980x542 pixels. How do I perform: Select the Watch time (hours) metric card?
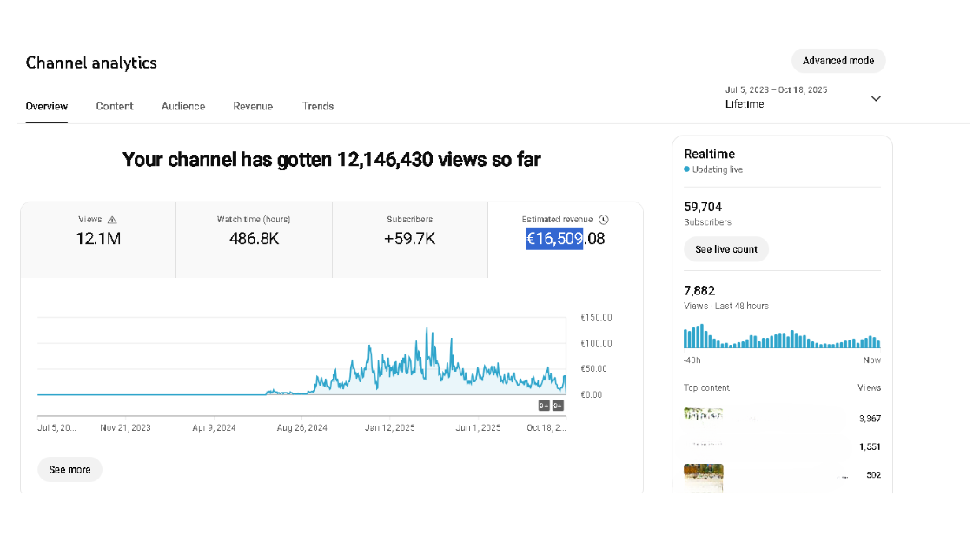pos(254,239)
